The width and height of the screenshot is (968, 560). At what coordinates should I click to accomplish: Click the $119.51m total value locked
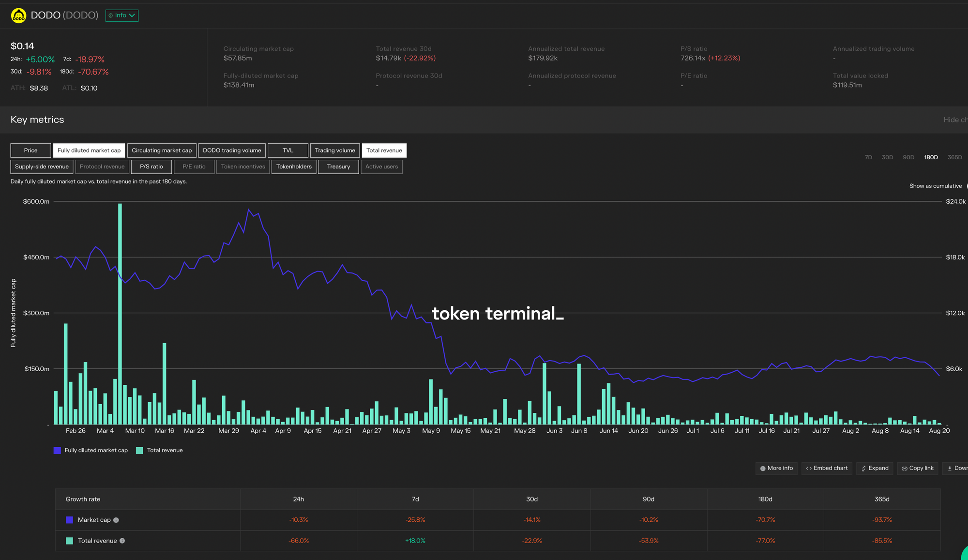point(847,85)
